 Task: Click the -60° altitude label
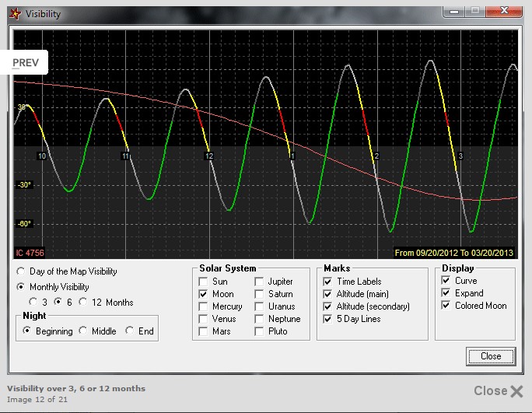pos(24,224)
